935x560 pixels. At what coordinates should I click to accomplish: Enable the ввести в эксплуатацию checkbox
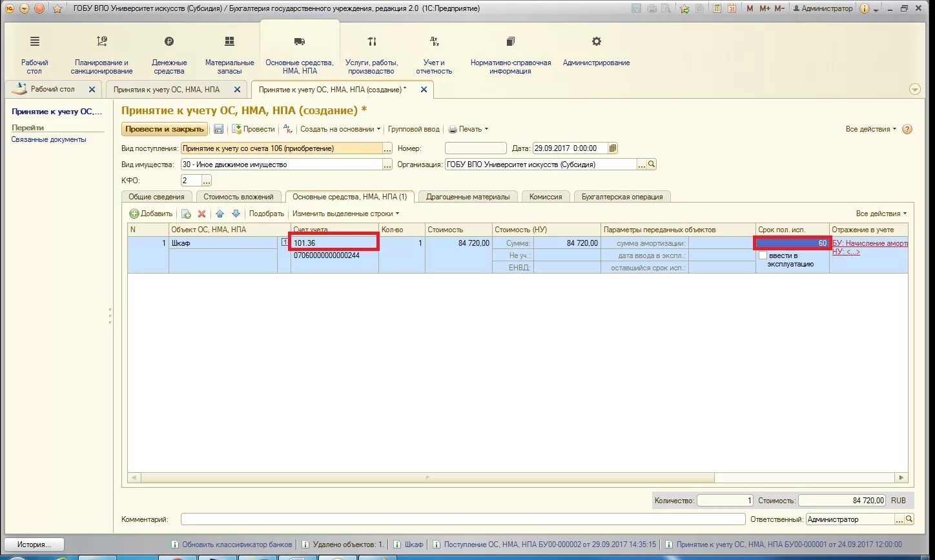click(763, 255)
